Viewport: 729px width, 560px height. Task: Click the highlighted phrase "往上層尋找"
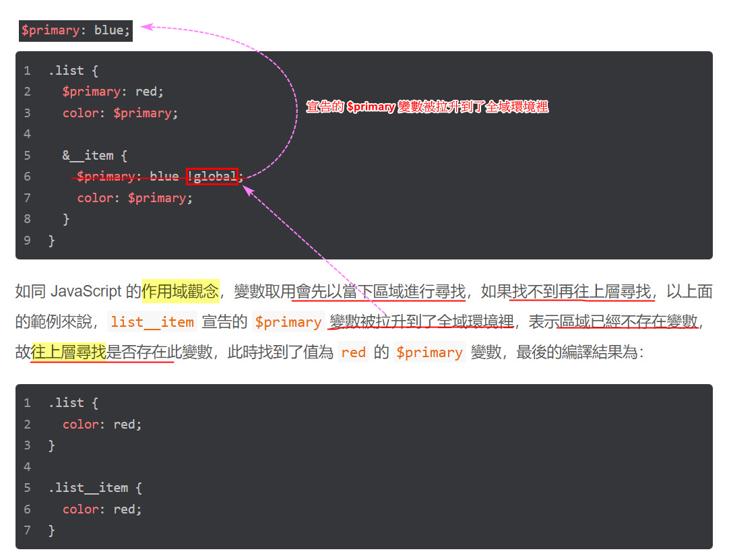point(67,352)
